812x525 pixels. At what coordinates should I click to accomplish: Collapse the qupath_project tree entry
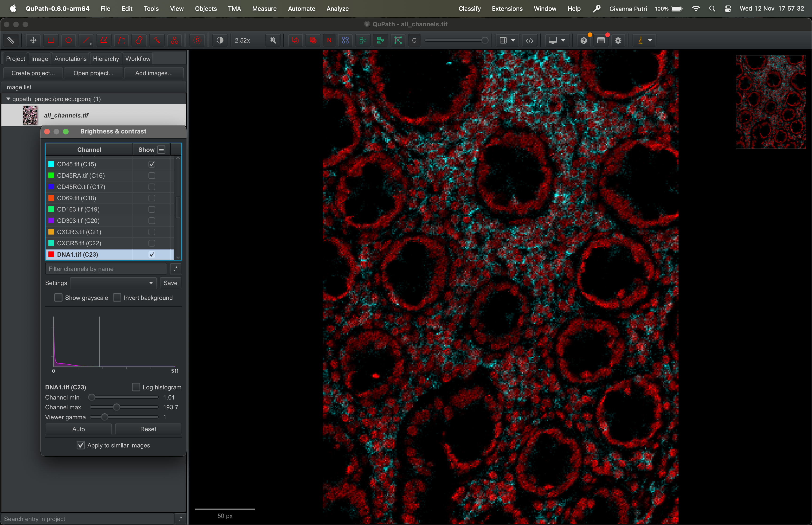tap(8, 99)
